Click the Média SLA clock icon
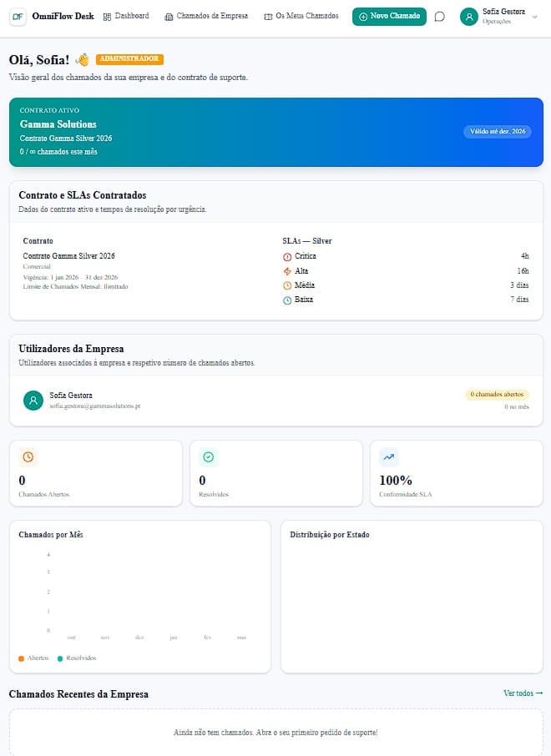This screenshot has height=756, width=551. [x=289, y=285]
